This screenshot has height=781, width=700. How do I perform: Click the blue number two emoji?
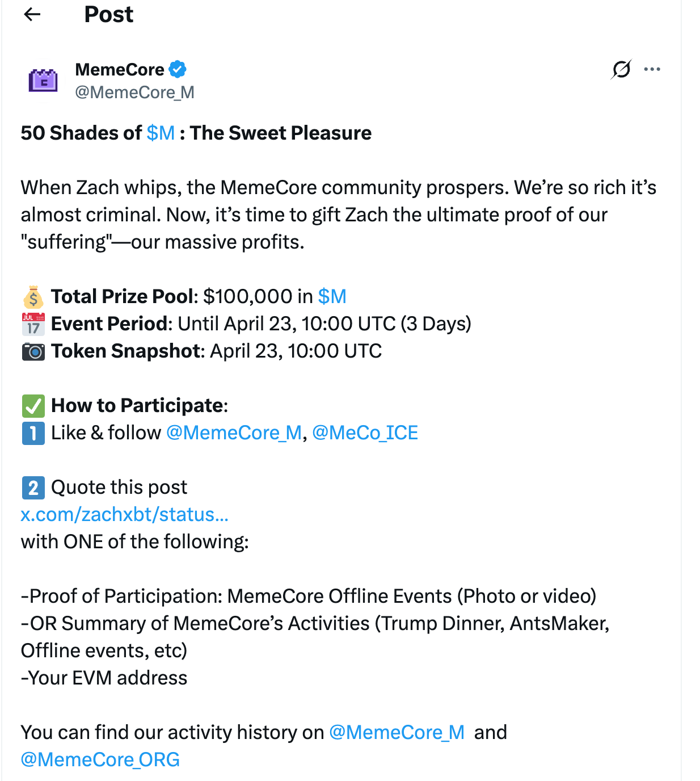coord(33,487)
